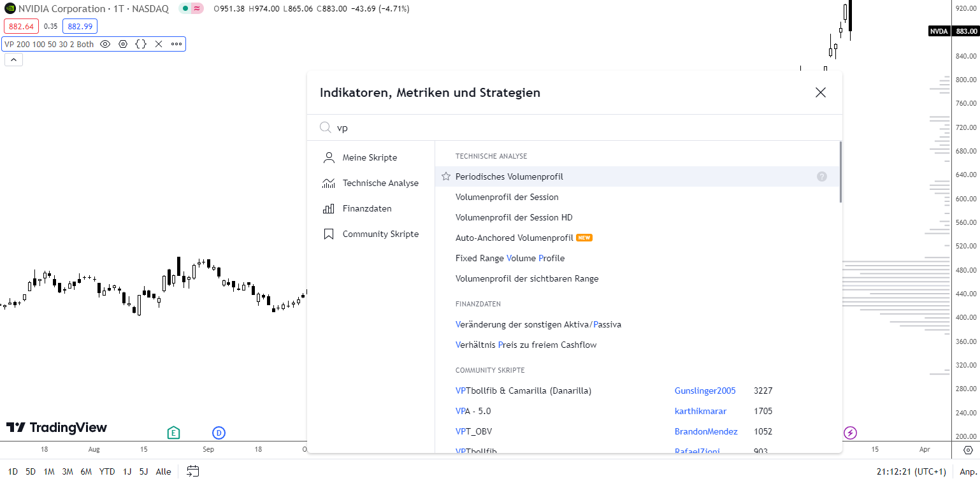Screen dimensions: 980x481
Task: Set time range to 5D
Action: [x=31, y=471]
